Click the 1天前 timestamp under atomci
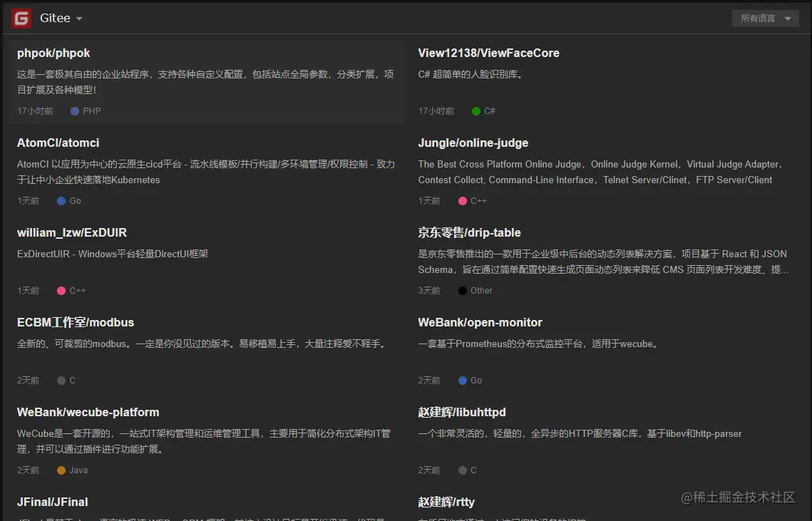Screen dimensions: 812x521 coord(28,201)
